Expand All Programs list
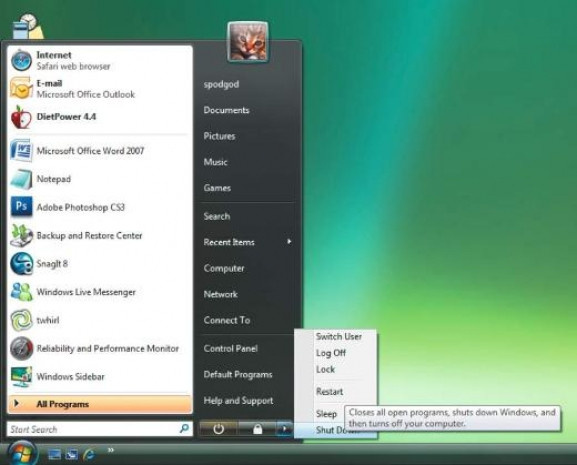The width and height of the screenshot is (577, 465). tap(100, 404)
